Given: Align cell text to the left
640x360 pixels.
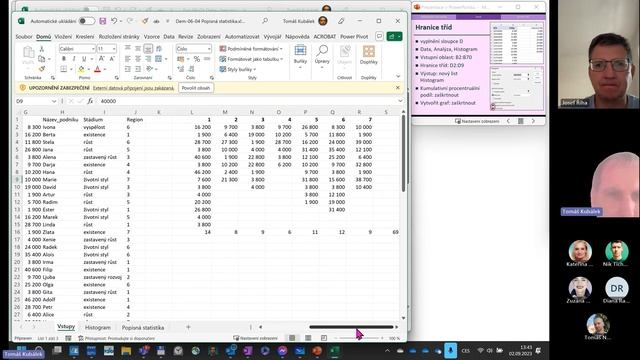Looking at the screenshot, I should (x=128, y=59).
